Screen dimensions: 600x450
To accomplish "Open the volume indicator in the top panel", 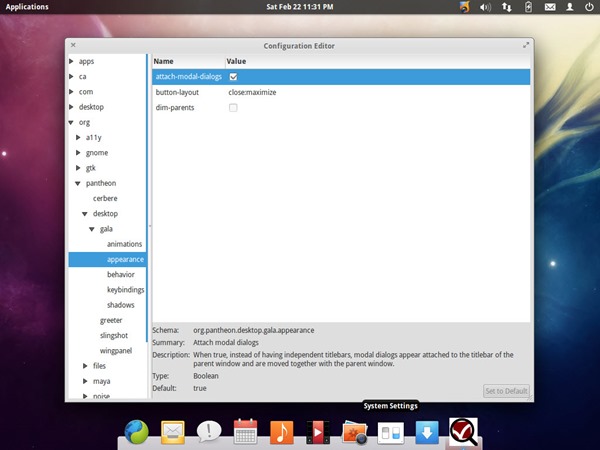I will (x=485, y=7).
